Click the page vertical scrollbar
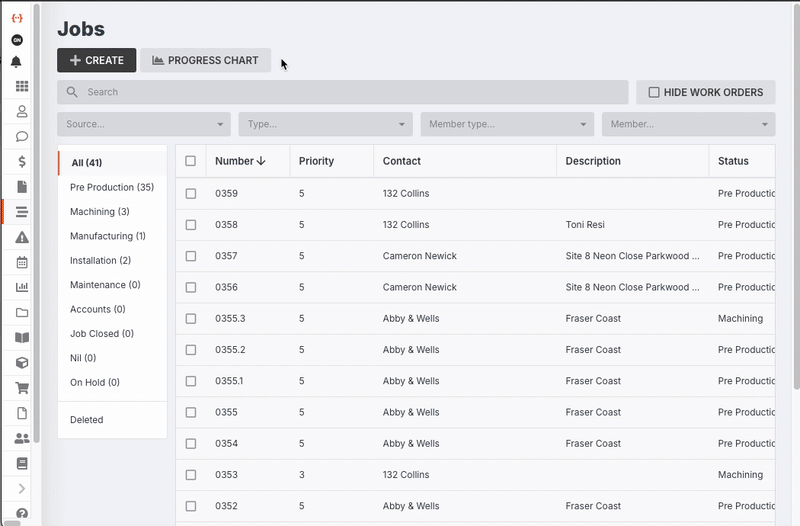The image size is (800, 526). (796, 199)
